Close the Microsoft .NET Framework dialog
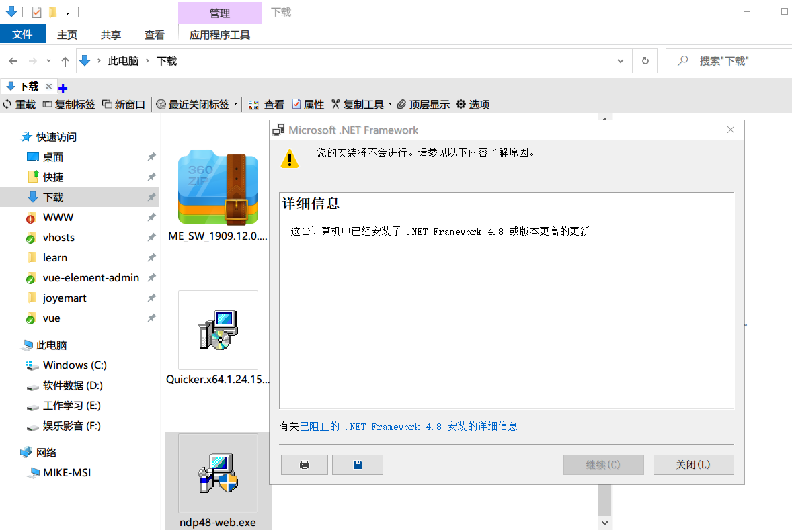Screen dimensions: 792x532 [x=731, y=130]
